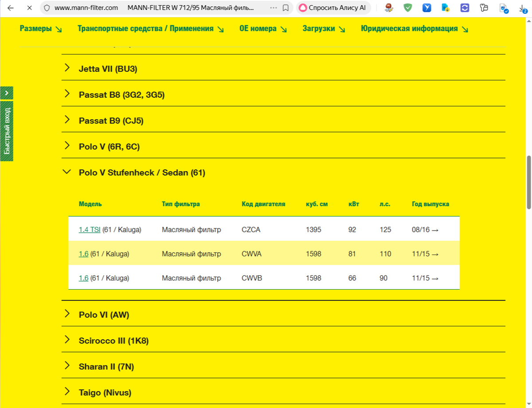Click the 90 horsepower value

tap(383, 278)
